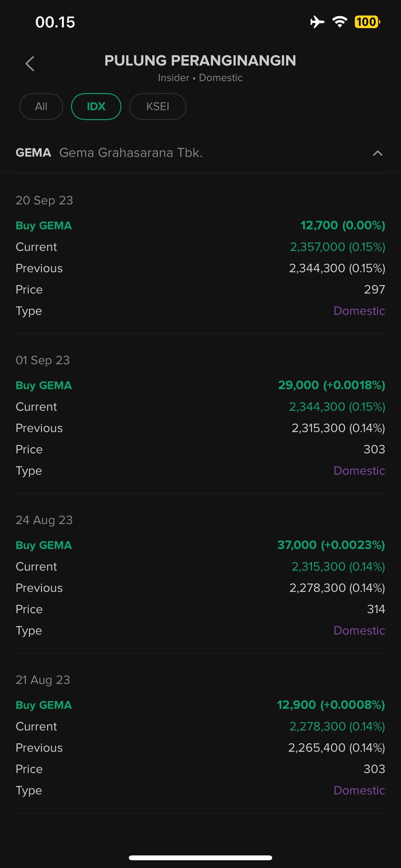This screenshot has height=868, width=401.
Task: Tap the home indicator bar at the bottom
Action: [200, 858]
